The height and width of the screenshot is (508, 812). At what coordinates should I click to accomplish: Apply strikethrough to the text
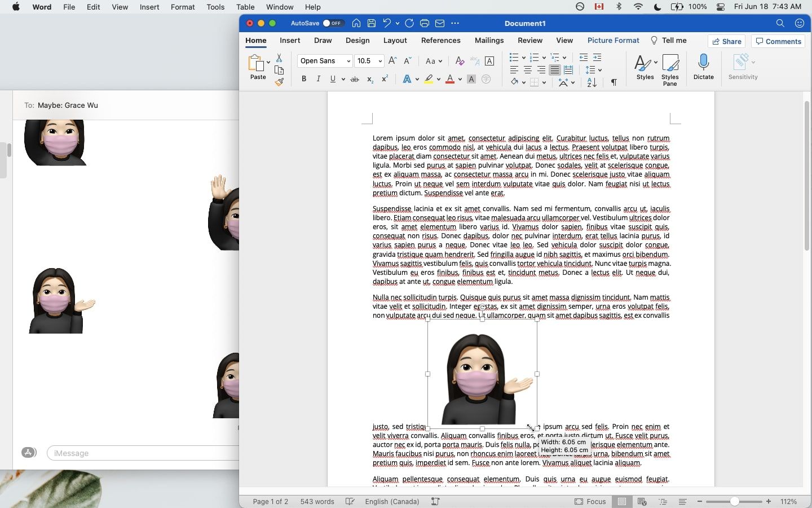[x=355, y=79]
